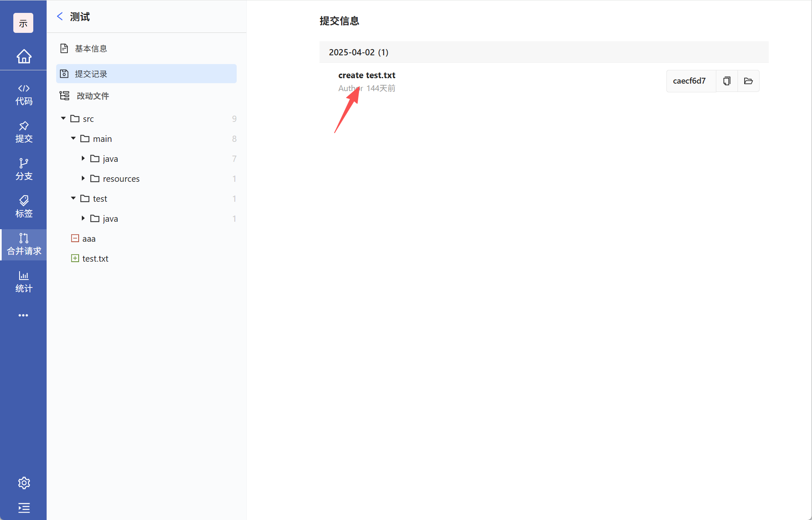812x520 pixels.
Task: Switch to 基本信息 tab
Action: point(91,49)
